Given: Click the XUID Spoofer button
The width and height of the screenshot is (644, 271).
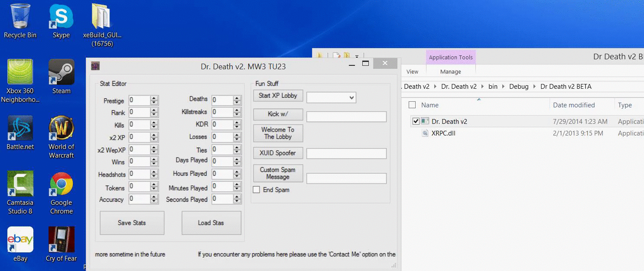Looking at the screenshot, I should (278, 153).
